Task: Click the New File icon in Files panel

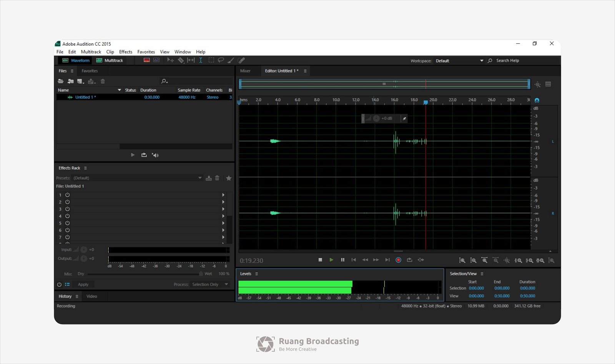Action: click(x=80, y=81)
